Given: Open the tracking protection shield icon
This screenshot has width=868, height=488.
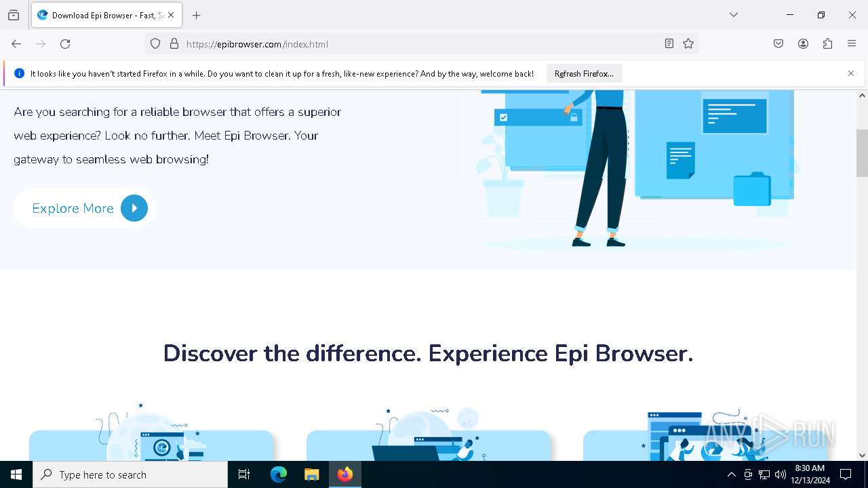Looking at the screenshot, I should (155, 44).
